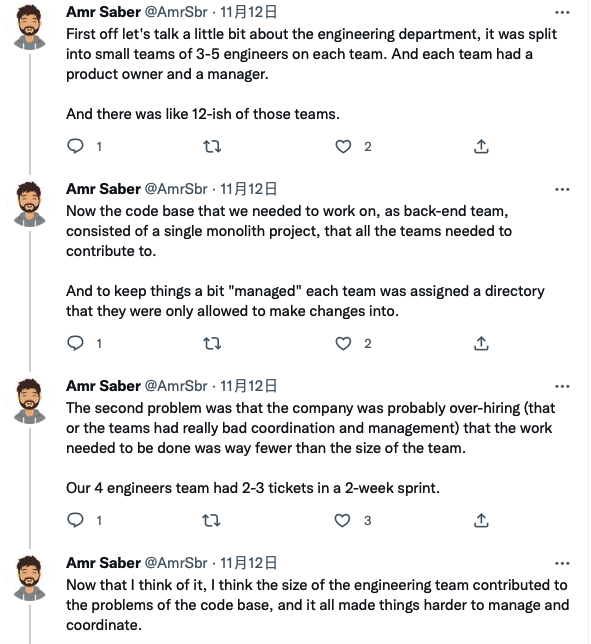Like the tweet about 12-ish teams

coord(343,146)
